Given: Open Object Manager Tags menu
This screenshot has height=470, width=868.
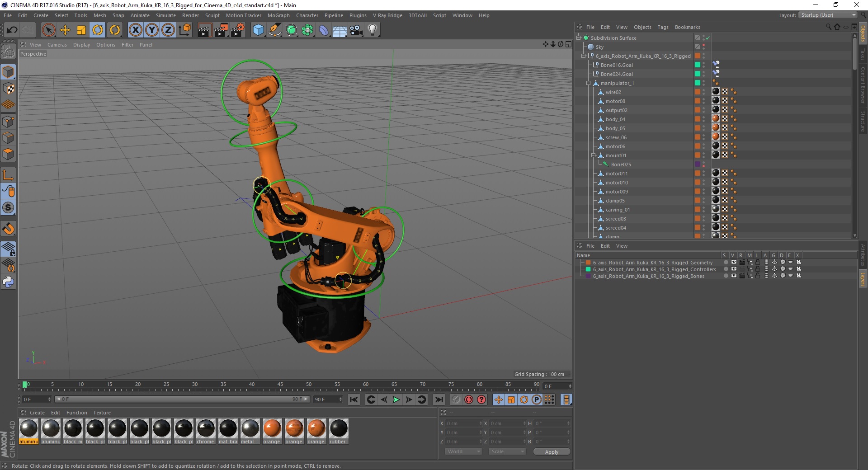Looking at the screenshot, I should pos(663,27).
